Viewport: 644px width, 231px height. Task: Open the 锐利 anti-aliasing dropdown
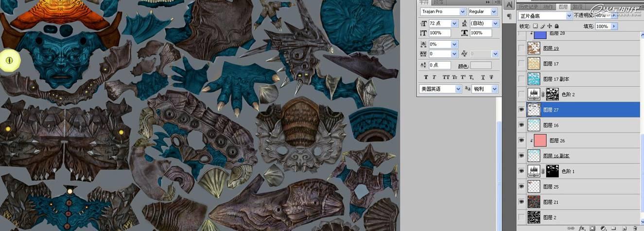pyautogui.click(x=495, y=89)
